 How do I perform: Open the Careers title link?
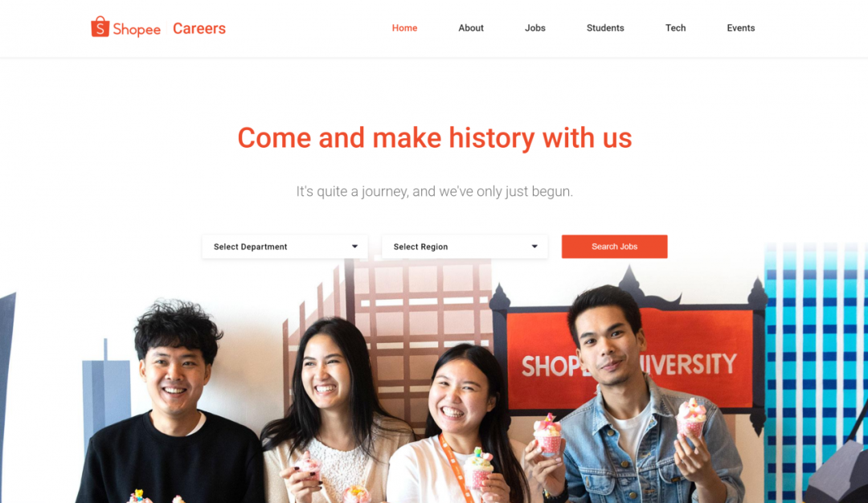click(199, 28)
